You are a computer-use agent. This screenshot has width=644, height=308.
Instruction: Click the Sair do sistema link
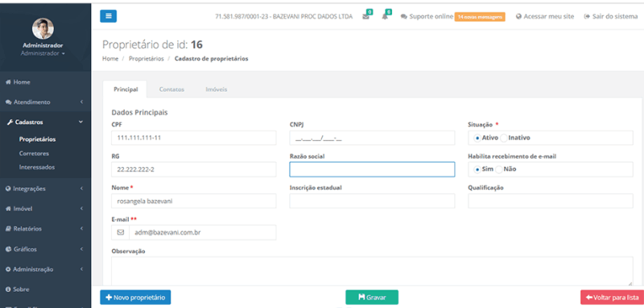(x=615, y=17)
